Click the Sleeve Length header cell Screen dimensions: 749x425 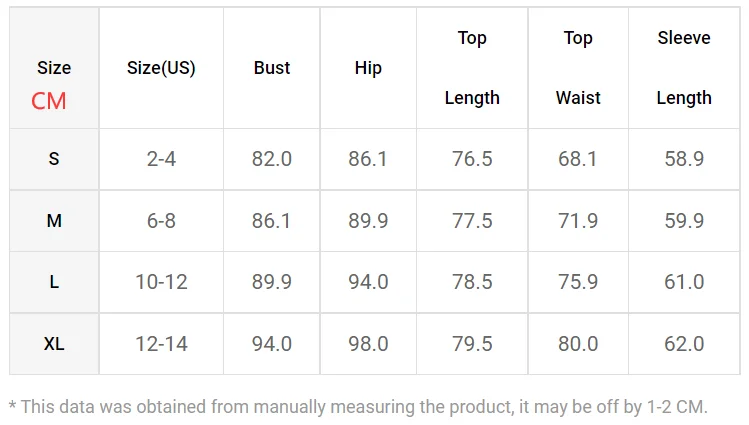pyautogui.click(x=684, y=68)
